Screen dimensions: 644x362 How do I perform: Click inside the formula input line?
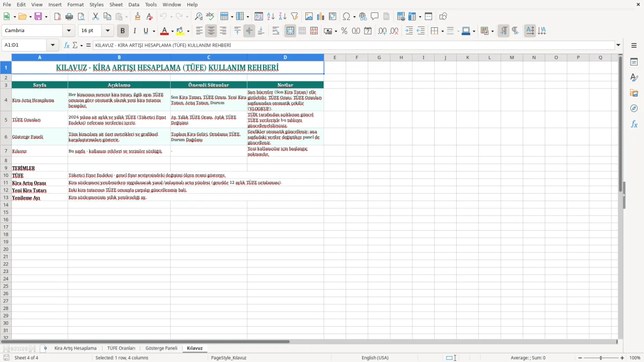tap(353, 46)
